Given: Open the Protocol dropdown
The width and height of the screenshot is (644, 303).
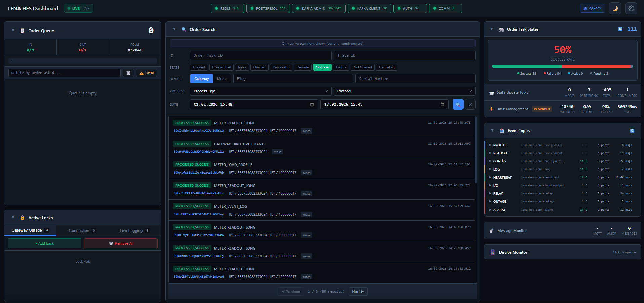Looking at the screenshot, I should coord(404,91).
